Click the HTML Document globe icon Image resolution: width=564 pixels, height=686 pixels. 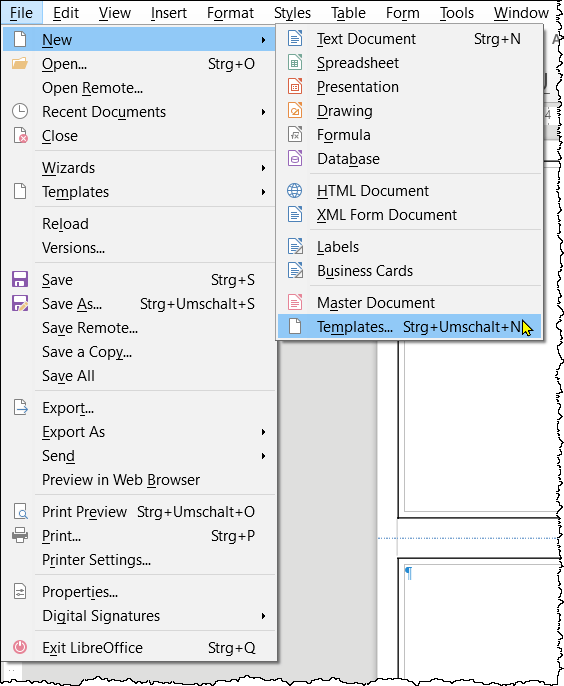(294, 191)
